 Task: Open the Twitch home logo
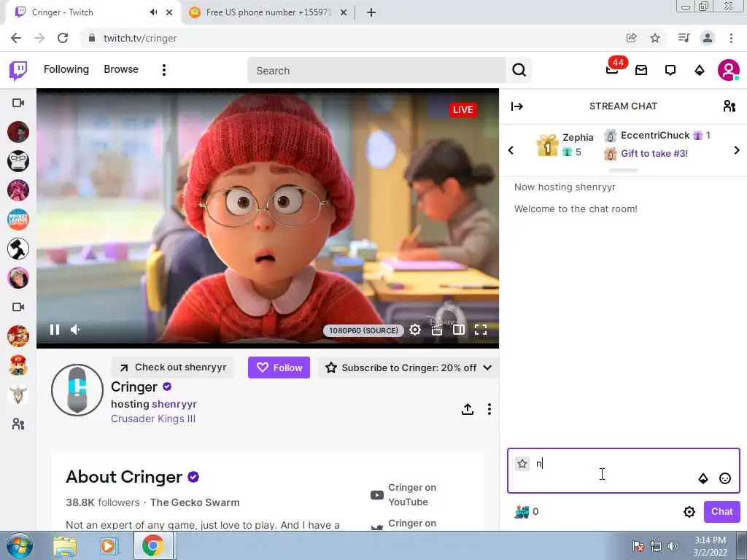tap(18, 71)
